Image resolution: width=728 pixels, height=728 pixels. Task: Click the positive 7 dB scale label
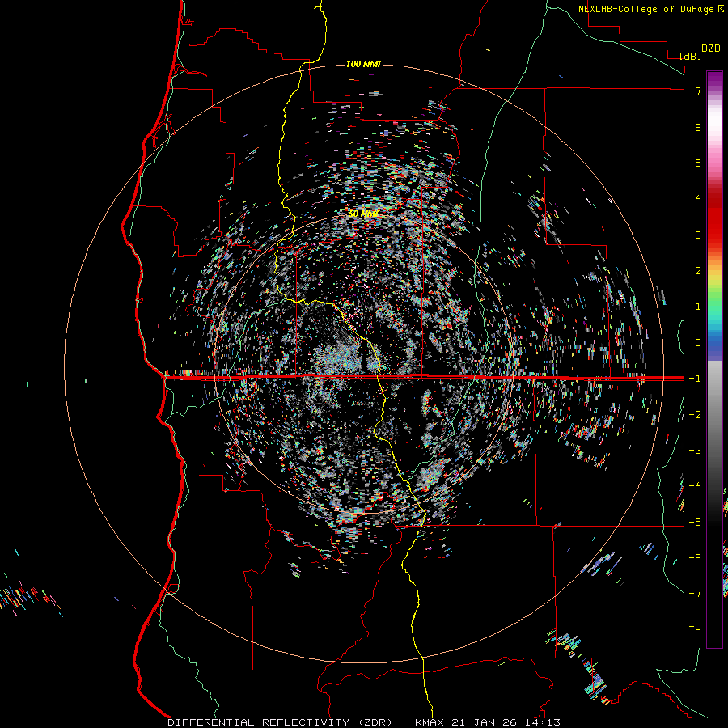pos(698,91)
